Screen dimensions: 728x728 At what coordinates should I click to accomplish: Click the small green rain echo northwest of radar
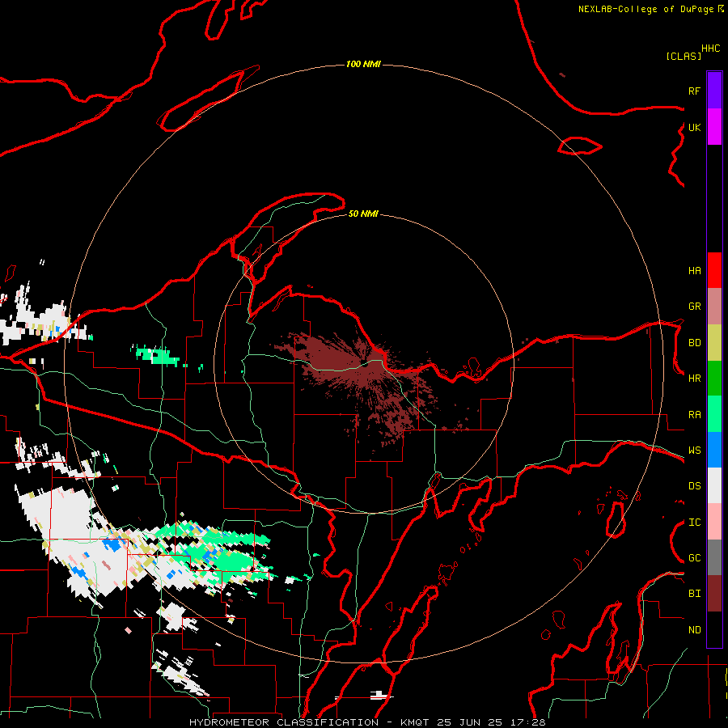pyautogui.click(x=157, y=356)
